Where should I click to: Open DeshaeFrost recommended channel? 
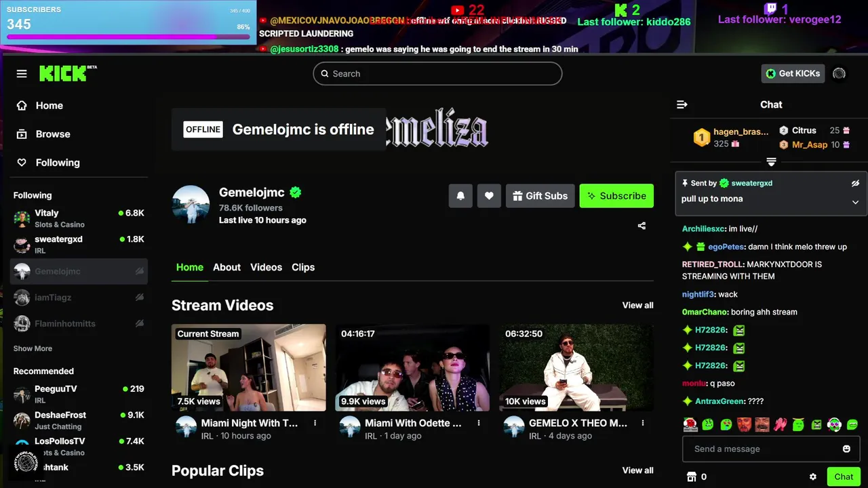point(79,420)
